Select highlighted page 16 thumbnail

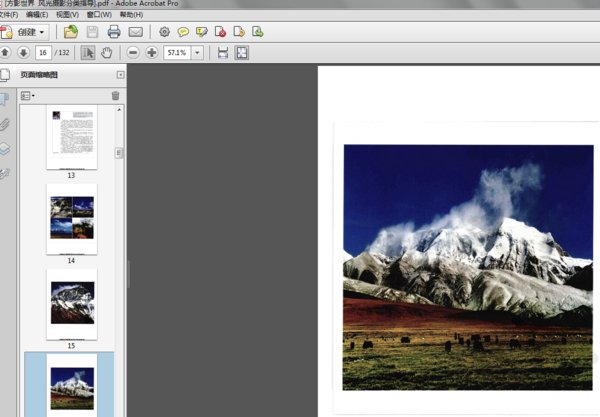[72, 385]
